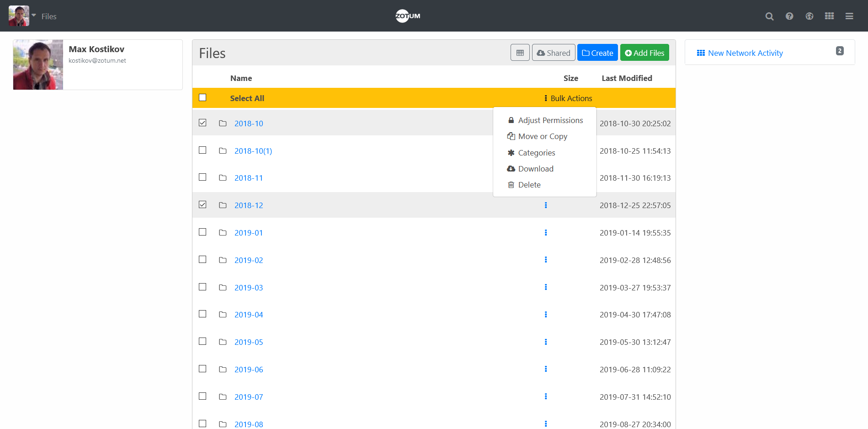Viewport: 868px width, 429px height.
Task: Open the three-dot menu for 2019-02
Action: pos(546,260)
